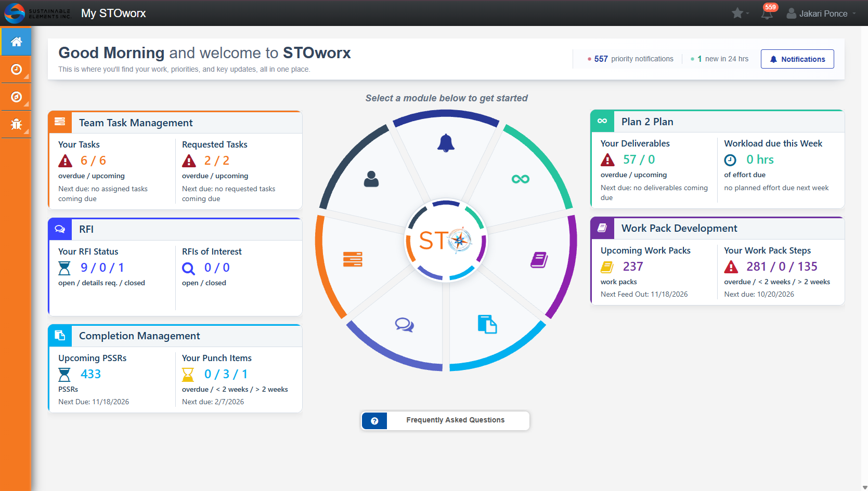Open the bell with 559 badge
This screenshot has width=868, height=491.
point(768,12)
